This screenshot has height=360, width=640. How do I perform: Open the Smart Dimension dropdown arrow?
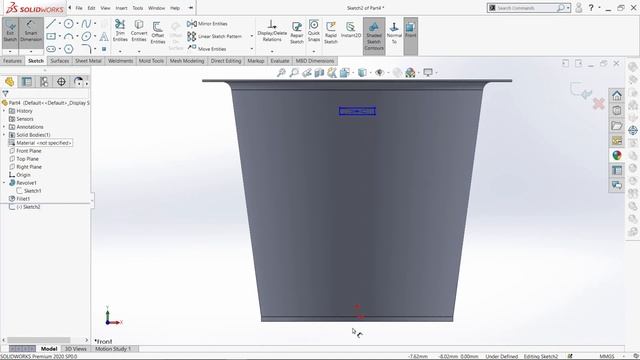pos(31,51)
